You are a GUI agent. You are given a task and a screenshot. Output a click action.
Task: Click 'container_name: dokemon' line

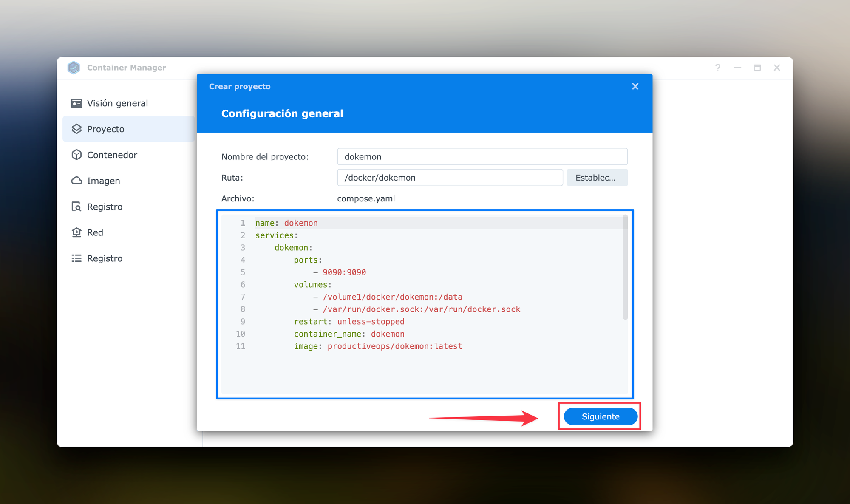coord(349,334)
